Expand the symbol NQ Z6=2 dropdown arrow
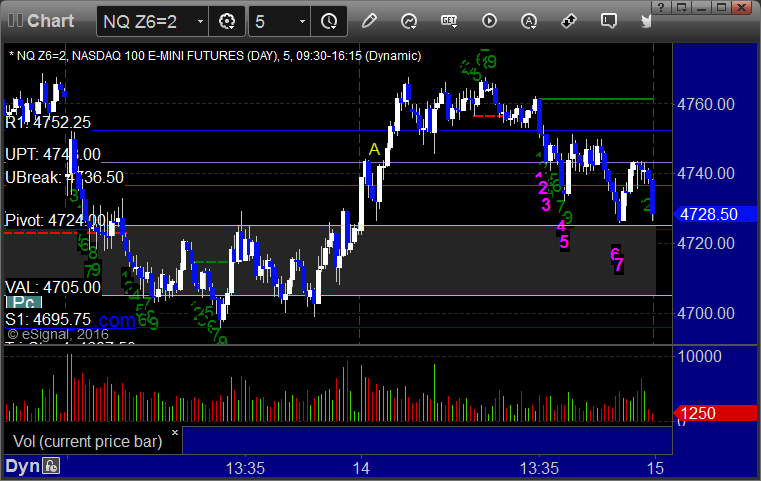Viewport: 761px width, 481px height. tap(200, 21)
